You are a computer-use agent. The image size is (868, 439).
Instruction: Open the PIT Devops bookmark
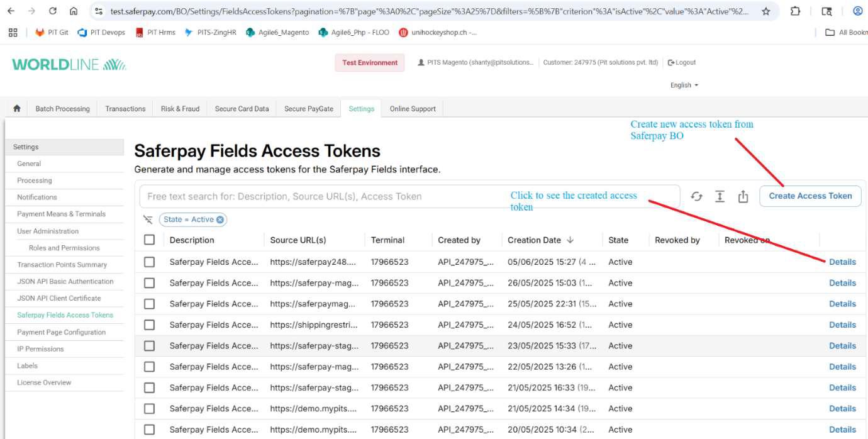[101, 32]
